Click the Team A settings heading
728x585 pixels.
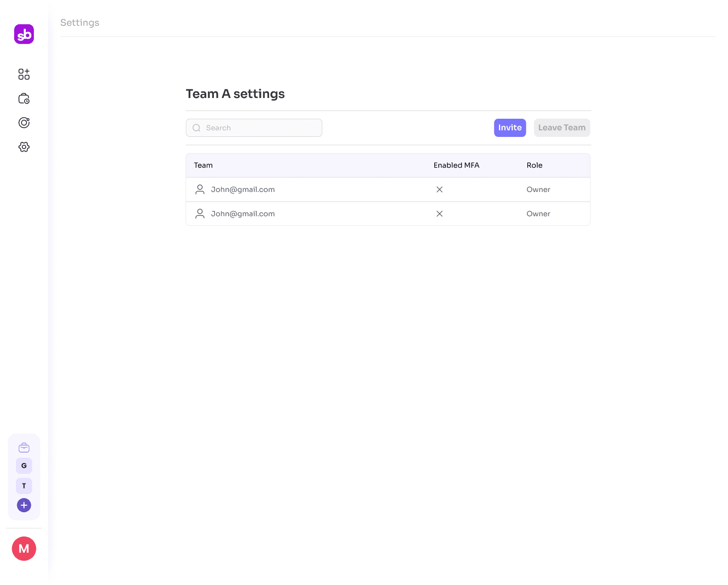235,94
